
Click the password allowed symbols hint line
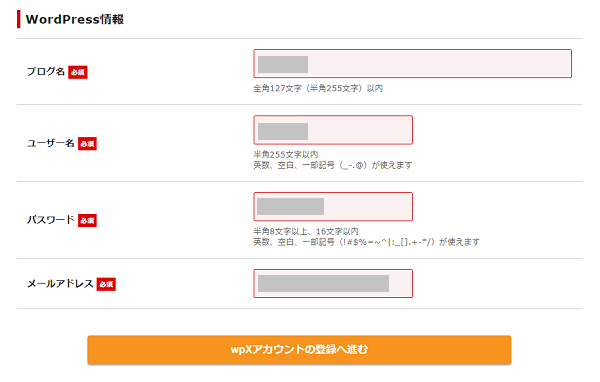367,242
